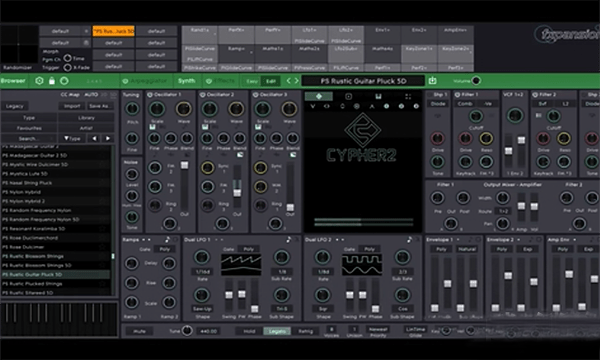Select the four-dot grid view icon
This screenshot has width=600, height=360.
(408, 96)
